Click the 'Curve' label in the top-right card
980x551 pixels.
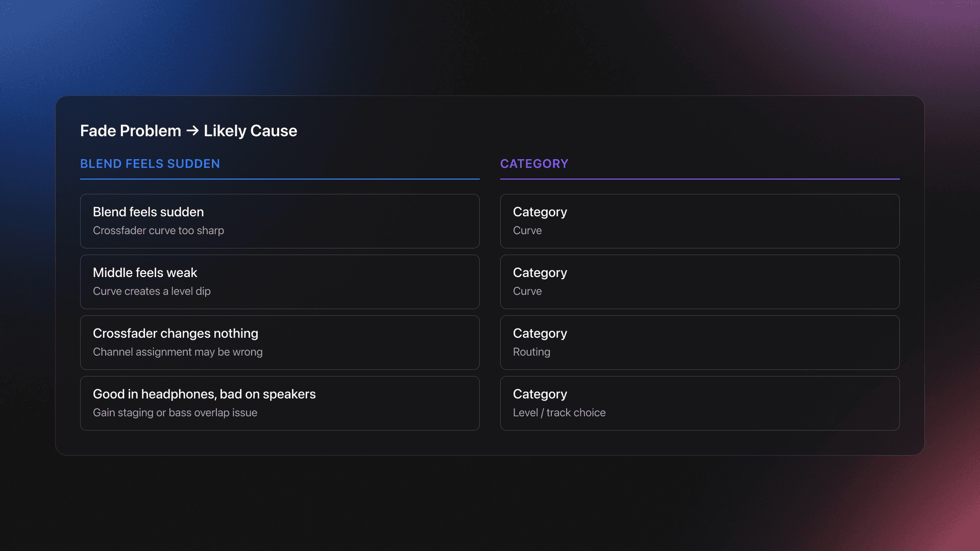click(527, 231)
